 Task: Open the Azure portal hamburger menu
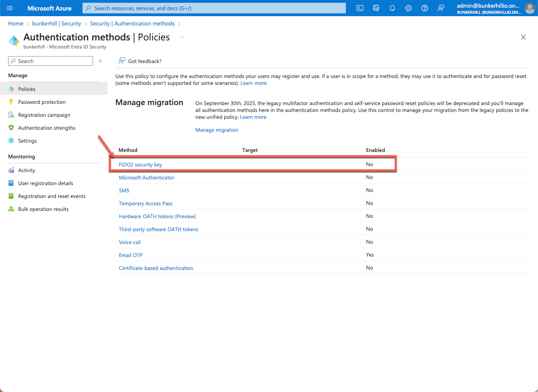10,8
